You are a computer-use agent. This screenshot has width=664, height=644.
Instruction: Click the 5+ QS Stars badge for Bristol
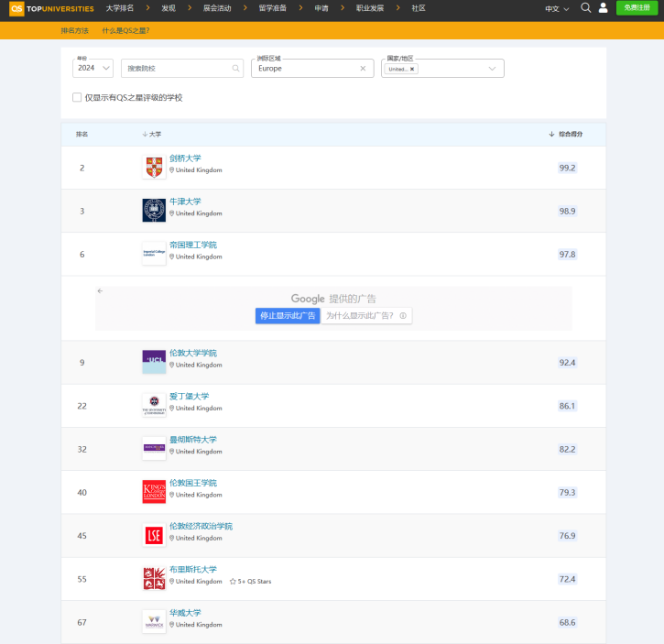click(250, 582)
